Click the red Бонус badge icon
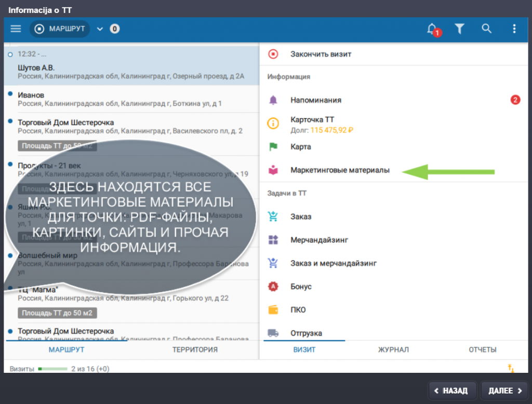The image size is (532, 404). (273, 286)
